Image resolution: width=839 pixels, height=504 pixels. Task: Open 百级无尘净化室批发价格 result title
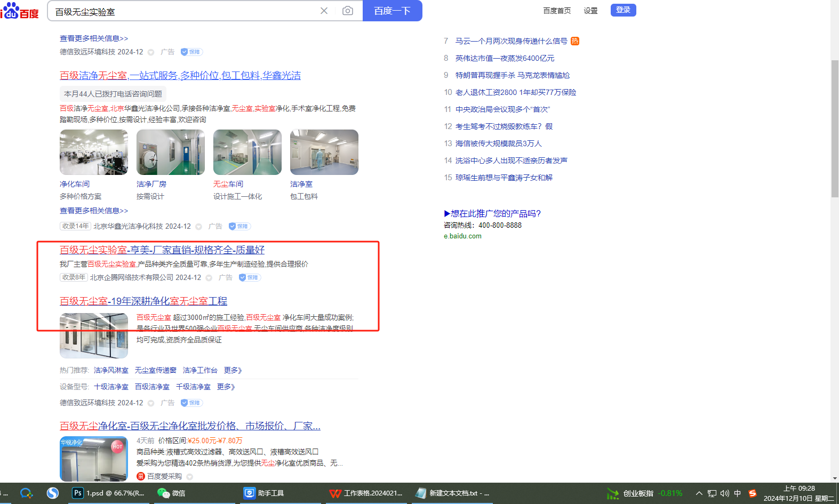tap(190, 426)
